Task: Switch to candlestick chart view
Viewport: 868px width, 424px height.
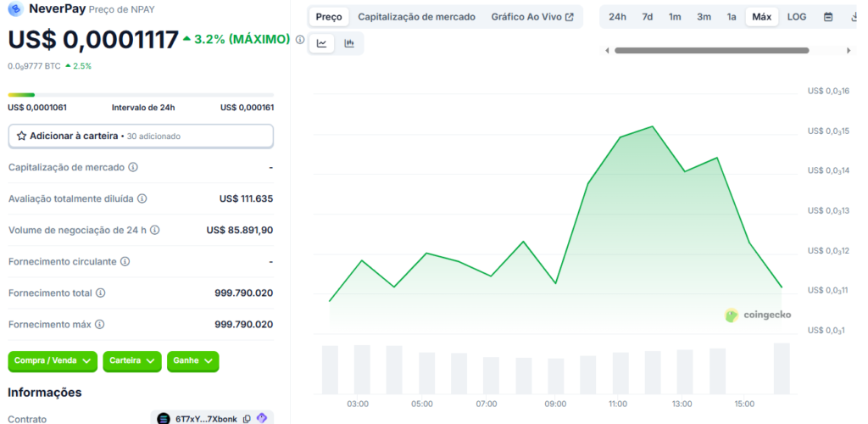Action: [348, 43]
